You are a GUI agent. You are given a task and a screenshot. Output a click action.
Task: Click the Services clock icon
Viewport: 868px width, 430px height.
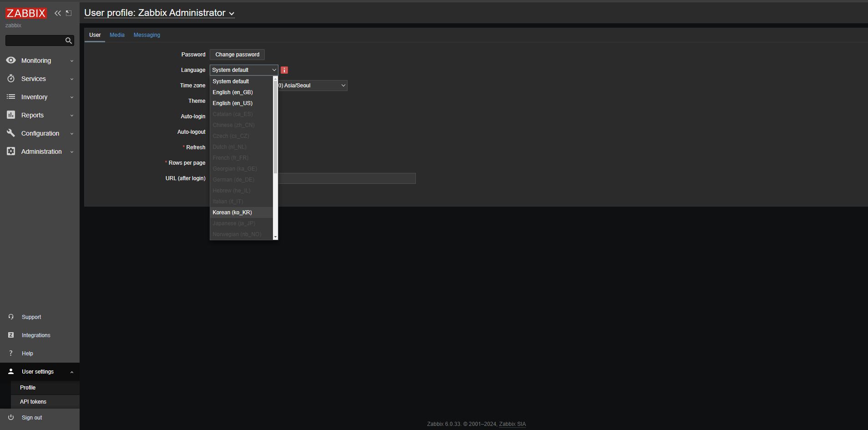pyautogui.click(x=11, y=78)
